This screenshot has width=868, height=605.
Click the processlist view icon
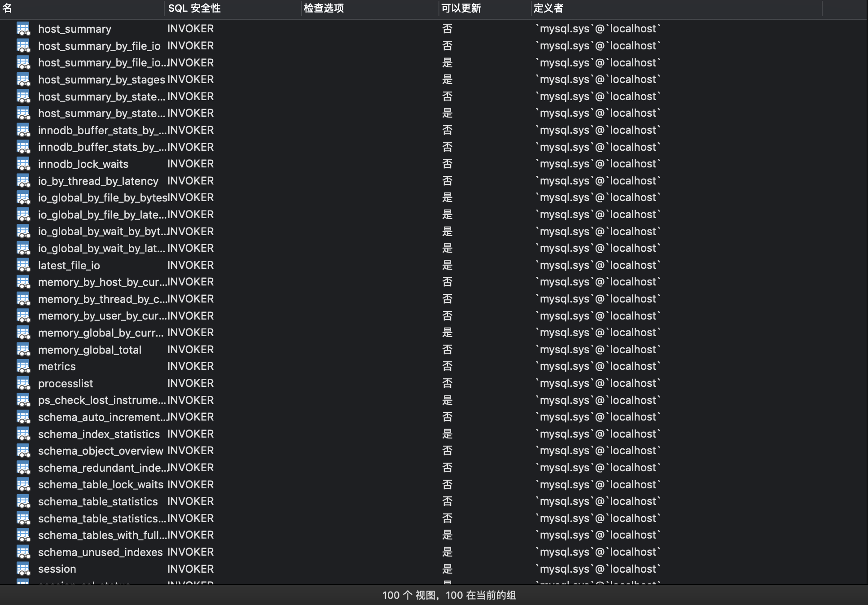(23, 383)
